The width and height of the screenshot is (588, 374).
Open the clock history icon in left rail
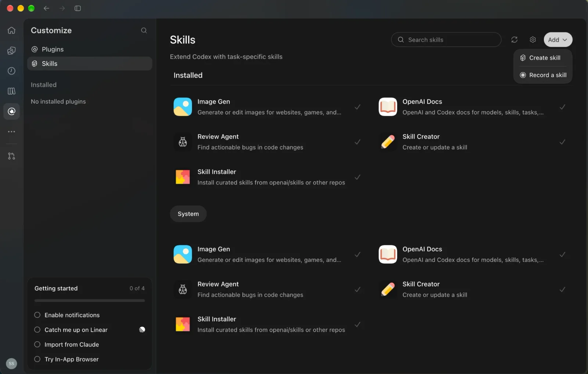pos(11,71)
